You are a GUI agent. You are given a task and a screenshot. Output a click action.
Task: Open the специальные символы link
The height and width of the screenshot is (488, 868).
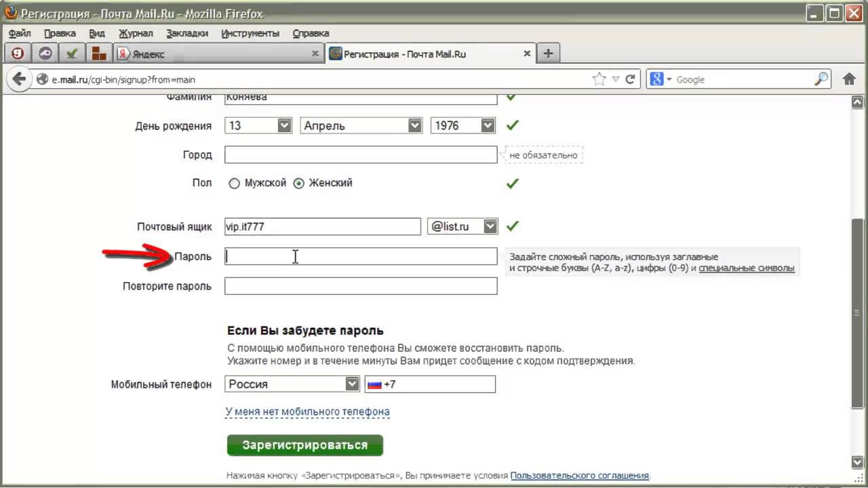coord(747,268)
